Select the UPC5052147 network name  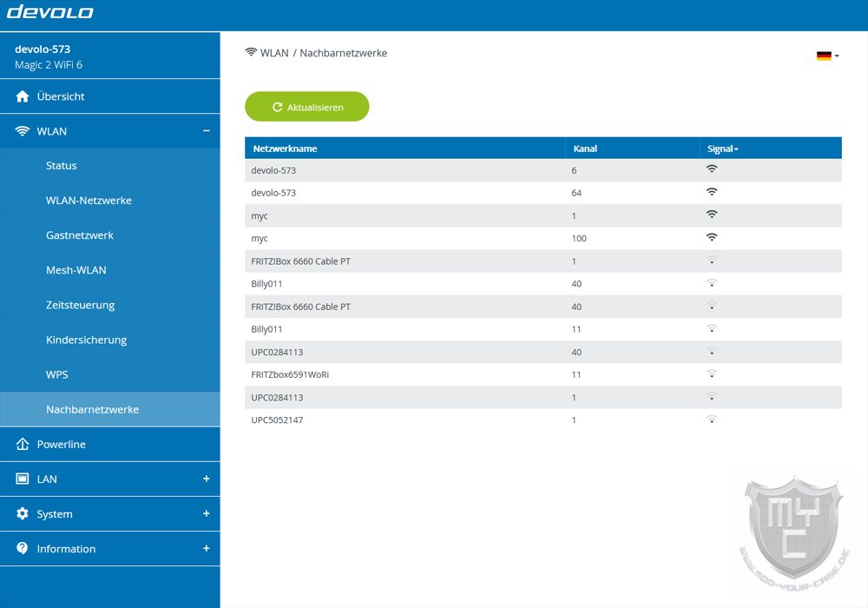pos(277,420)
